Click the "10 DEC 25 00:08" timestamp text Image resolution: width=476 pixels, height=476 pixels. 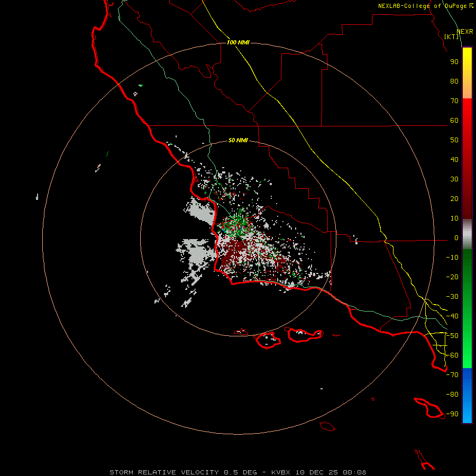coord(331,472)
